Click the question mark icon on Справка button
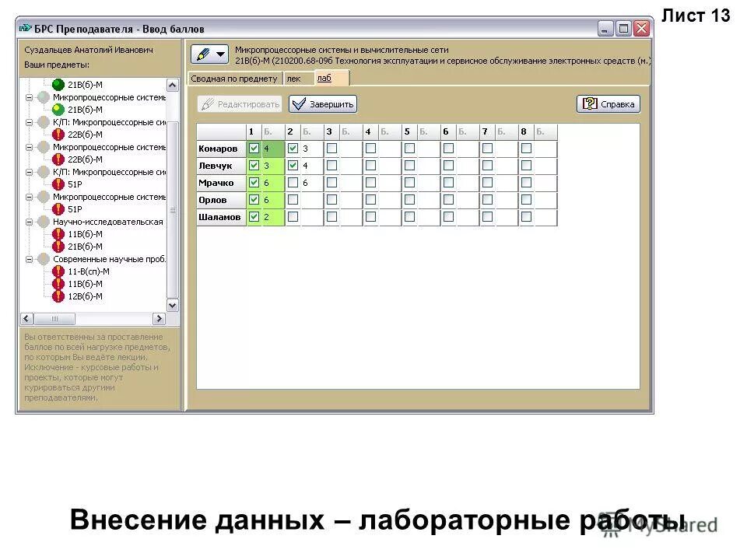Screen dimensions: 747x560 590,103
